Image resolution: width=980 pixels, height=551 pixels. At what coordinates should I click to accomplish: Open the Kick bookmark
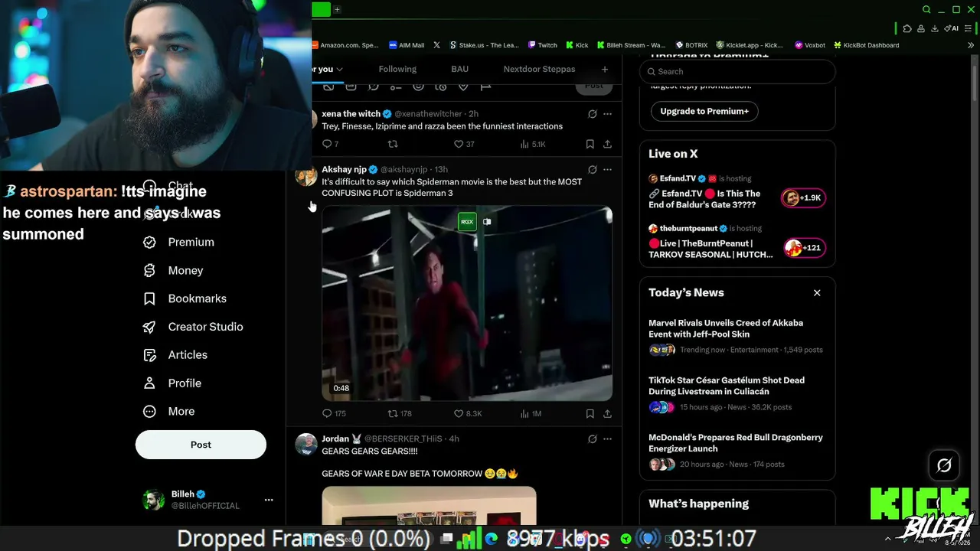(x=577, y=45)
